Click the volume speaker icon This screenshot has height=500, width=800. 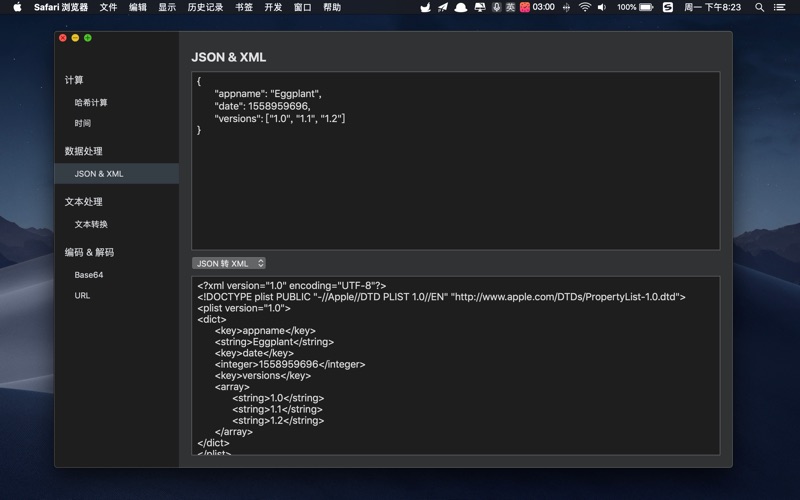pyautogui.click(x=602, y=7)
